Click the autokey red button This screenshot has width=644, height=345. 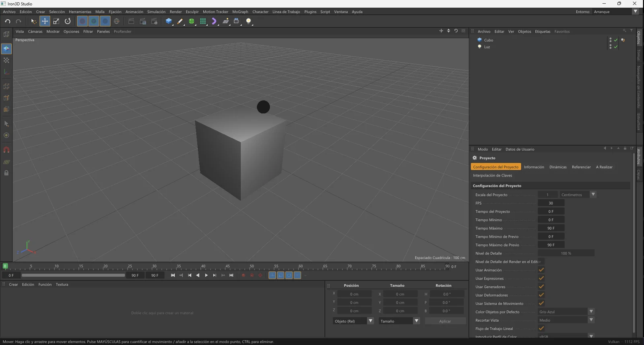[252, 275]
